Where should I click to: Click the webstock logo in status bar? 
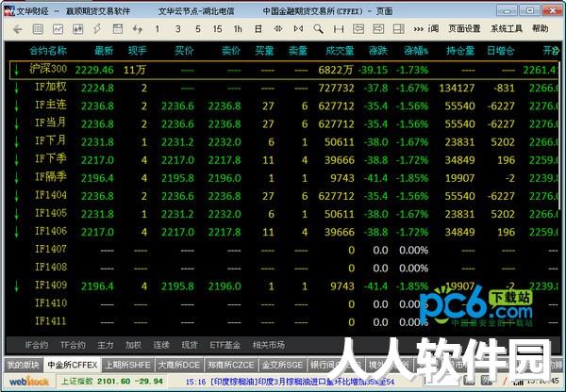pyautogui.click(x=29, y=382)
